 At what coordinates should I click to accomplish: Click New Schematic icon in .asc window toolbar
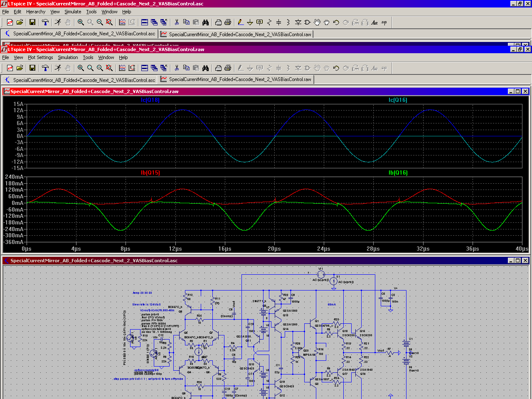[x=10, y=22]
